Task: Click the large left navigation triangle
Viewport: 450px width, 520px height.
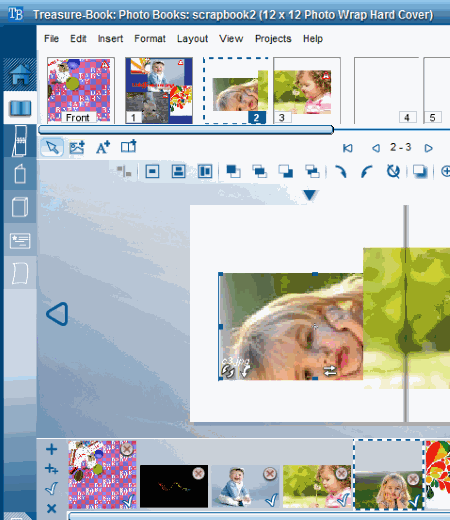Action: point(57,314)
